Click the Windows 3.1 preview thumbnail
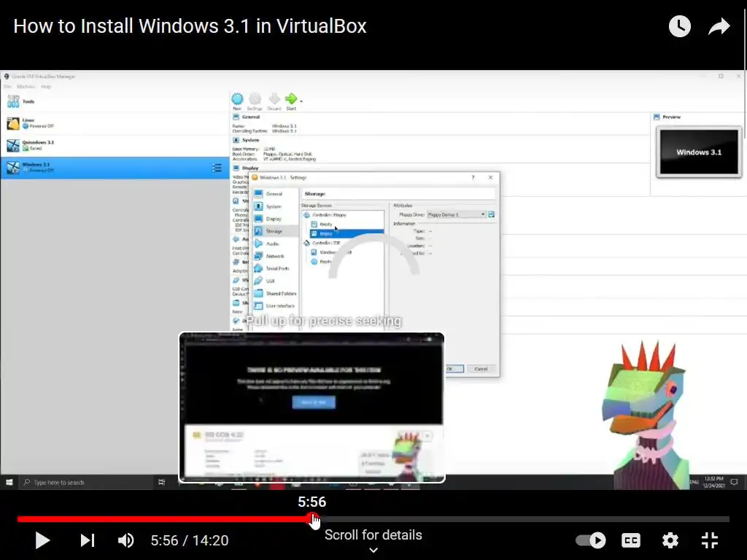This screenshot has height=560, width=747. click(699, 152)
